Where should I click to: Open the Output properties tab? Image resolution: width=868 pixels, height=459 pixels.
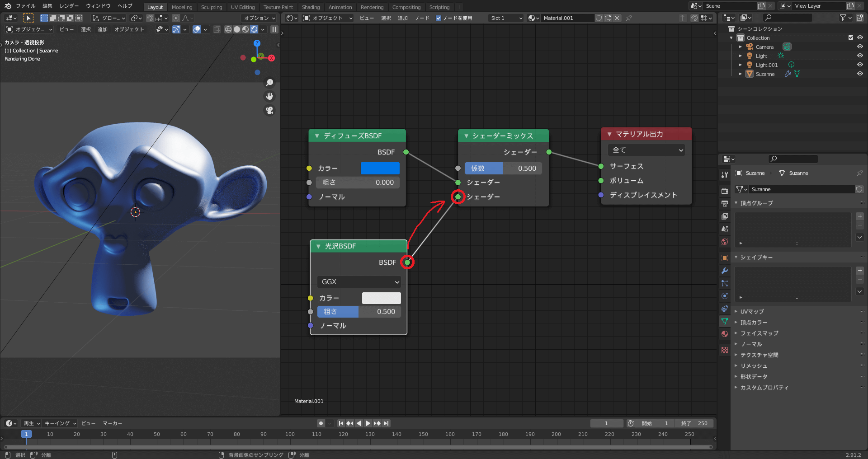725,204
